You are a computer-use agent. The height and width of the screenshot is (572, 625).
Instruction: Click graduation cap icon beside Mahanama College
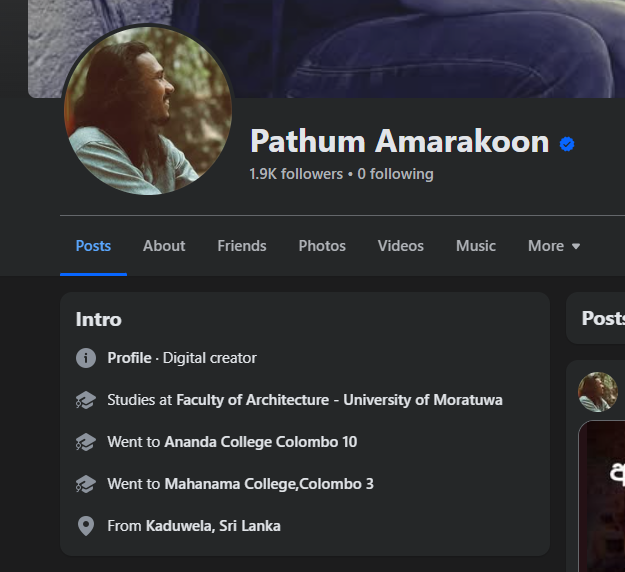pyautogui.click(x=86, y=484)
